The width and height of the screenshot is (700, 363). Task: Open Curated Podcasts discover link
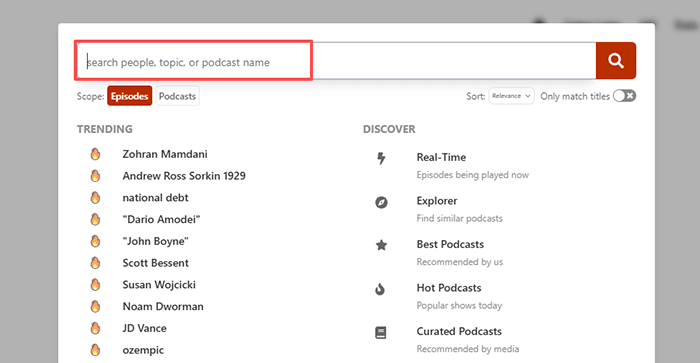pyautogui.click(x=459, y=331)
